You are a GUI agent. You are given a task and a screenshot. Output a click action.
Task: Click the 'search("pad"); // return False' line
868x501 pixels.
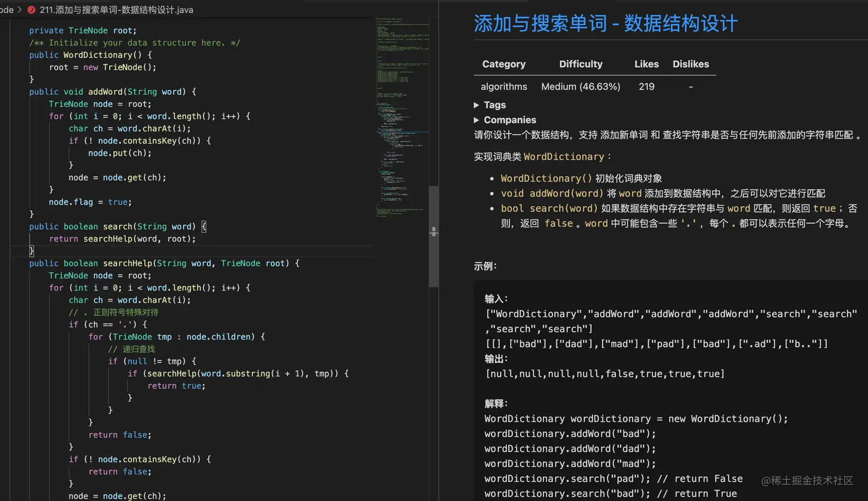[x=614, y=479]
